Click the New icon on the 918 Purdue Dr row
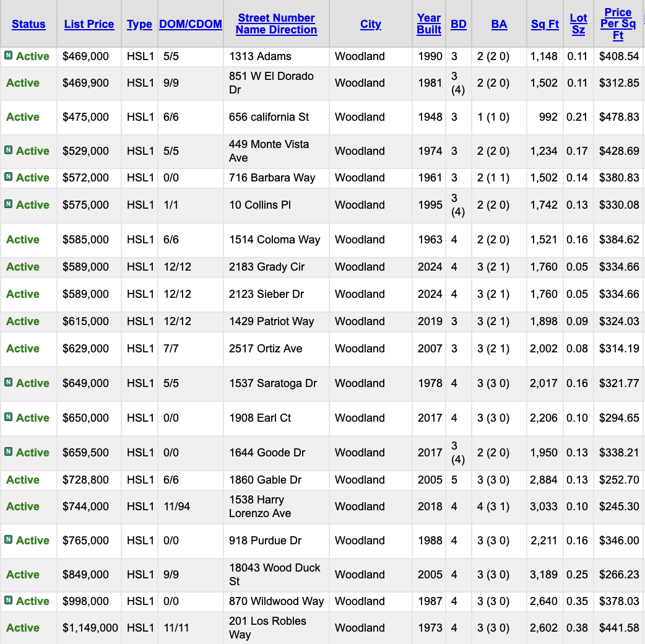This screenshot has width=645, height=644. tap(8, 539)
